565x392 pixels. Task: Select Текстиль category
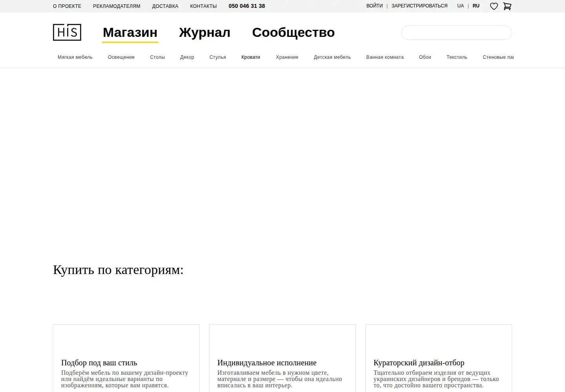457,57
